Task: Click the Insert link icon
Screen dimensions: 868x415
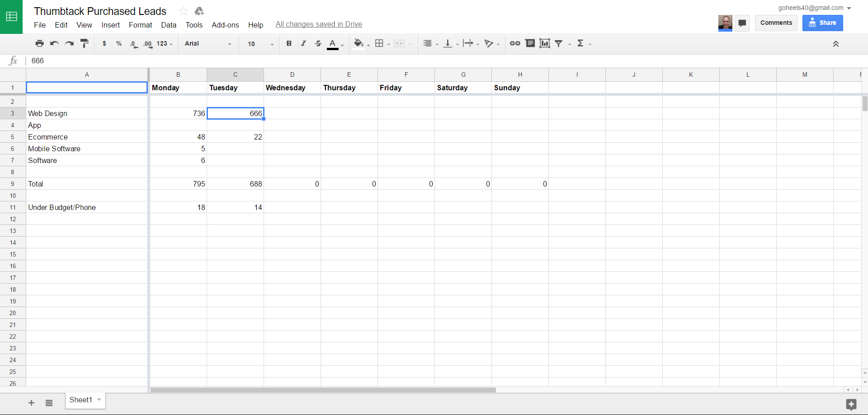Action: (515, 43)
